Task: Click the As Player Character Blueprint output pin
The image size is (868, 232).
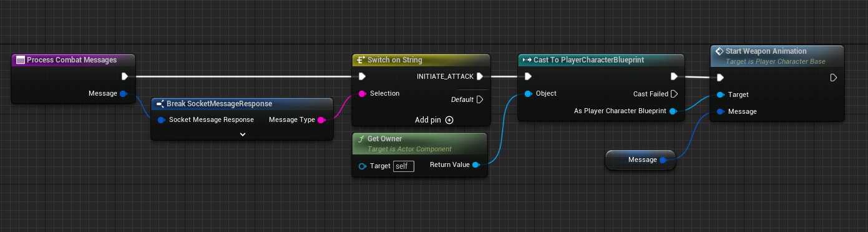Action: (673, 111)
